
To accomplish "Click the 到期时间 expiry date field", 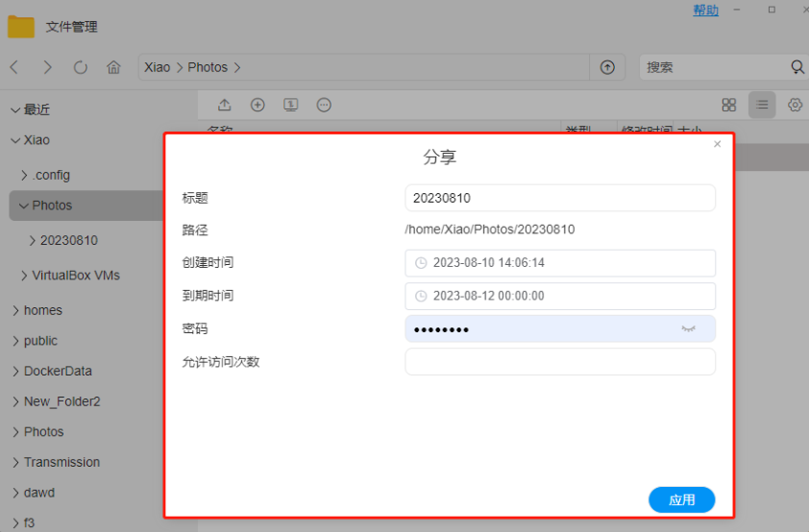I will [x=560, y=296].
